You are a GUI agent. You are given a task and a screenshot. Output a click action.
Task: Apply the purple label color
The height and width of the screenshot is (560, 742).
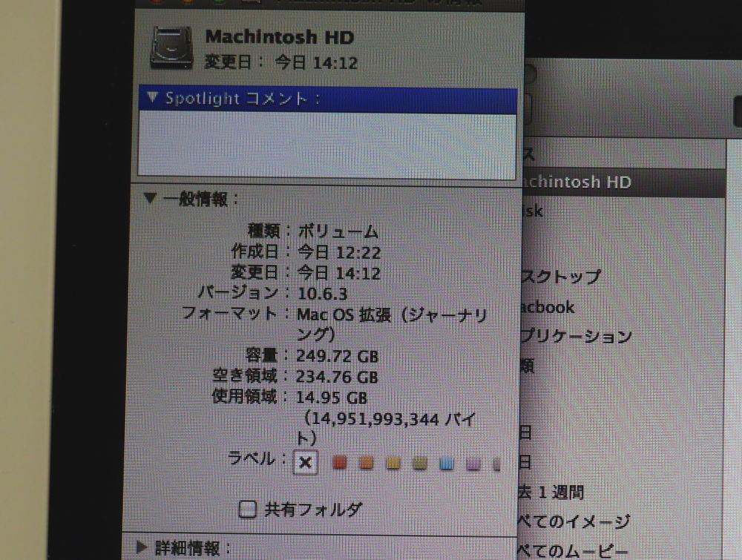click(x=473, y=464)
